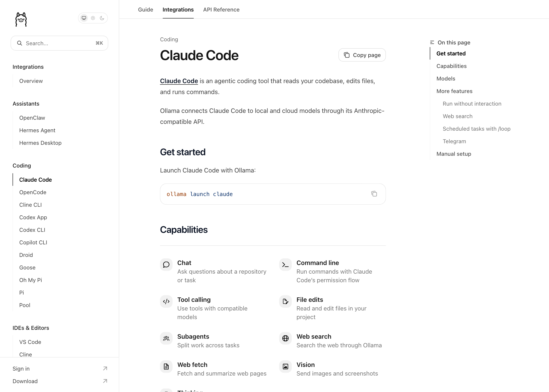Click the Coding breadcrumb above title
Viewport: 549px width, 392px height.
[169, 39]
